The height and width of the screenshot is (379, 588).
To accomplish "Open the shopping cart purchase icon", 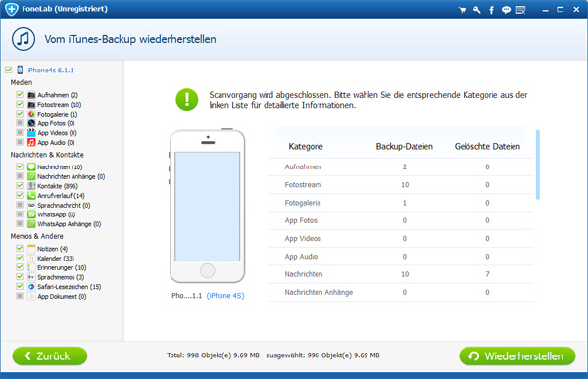I will pos(463,10).
